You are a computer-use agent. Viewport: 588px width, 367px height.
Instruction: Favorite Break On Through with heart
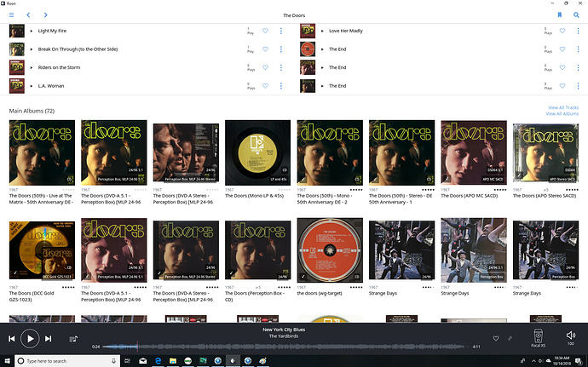pos(265,49)
